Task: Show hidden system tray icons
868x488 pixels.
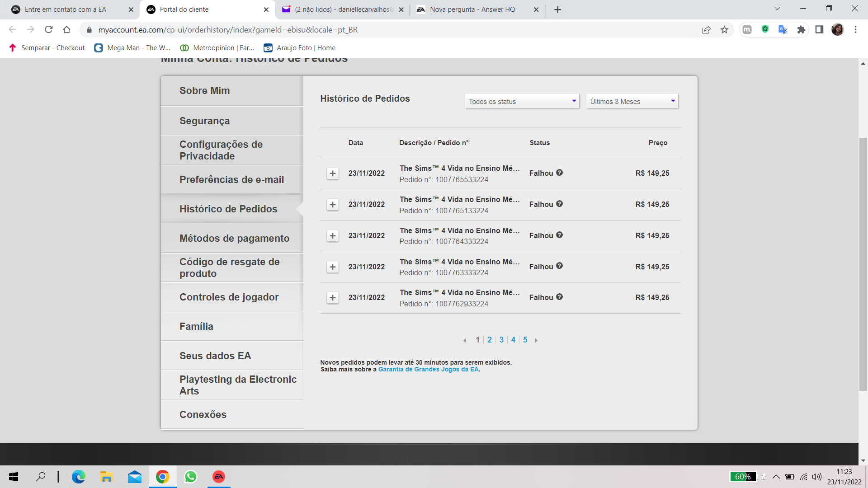Action: pyautogui.click(x=776, y=477)
